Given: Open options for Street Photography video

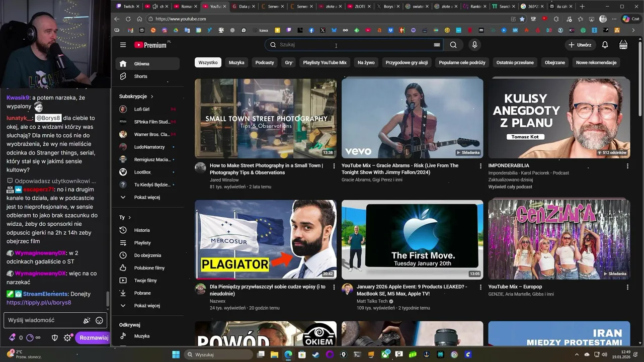Looking at the screenshot, I should tap(334, 165).
